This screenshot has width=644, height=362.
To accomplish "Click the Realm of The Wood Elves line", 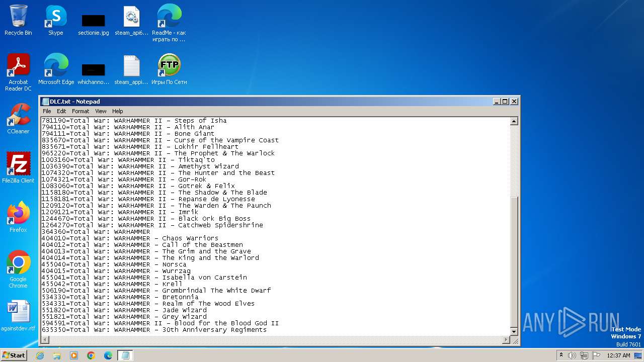I will coord(148,304).
